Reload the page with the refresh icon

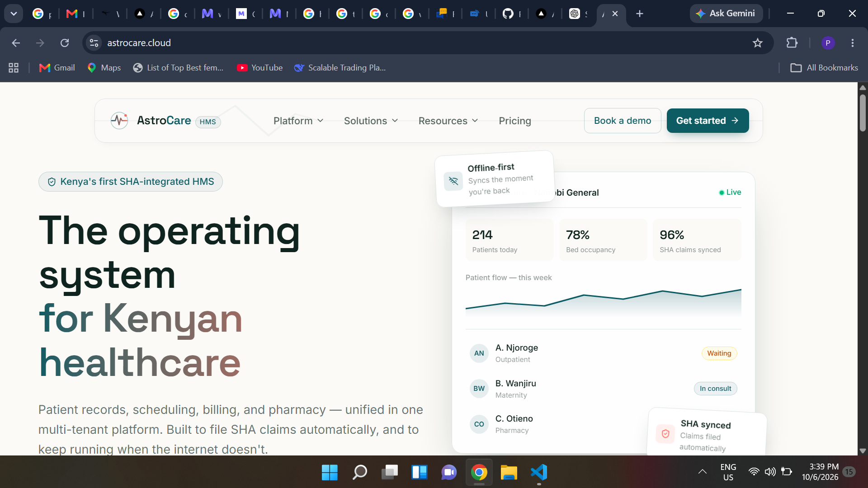65,43
